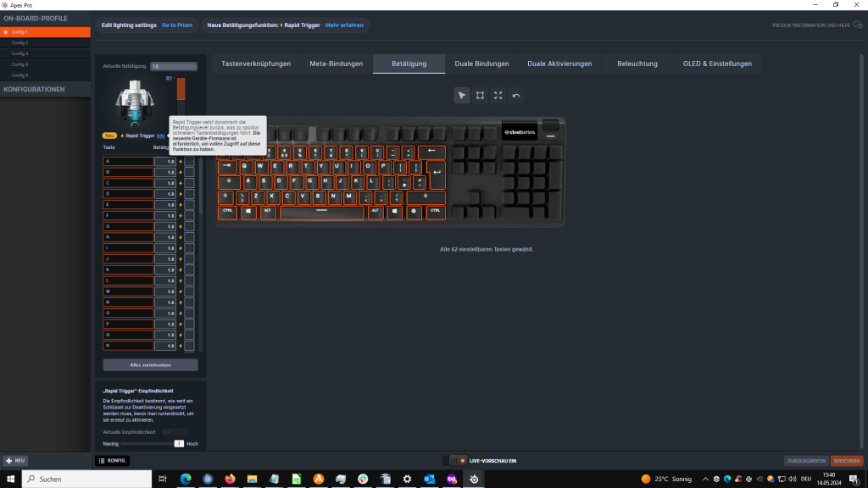
Task: Open File Explorer from the taskbar
Action: (x=252, y=480)
